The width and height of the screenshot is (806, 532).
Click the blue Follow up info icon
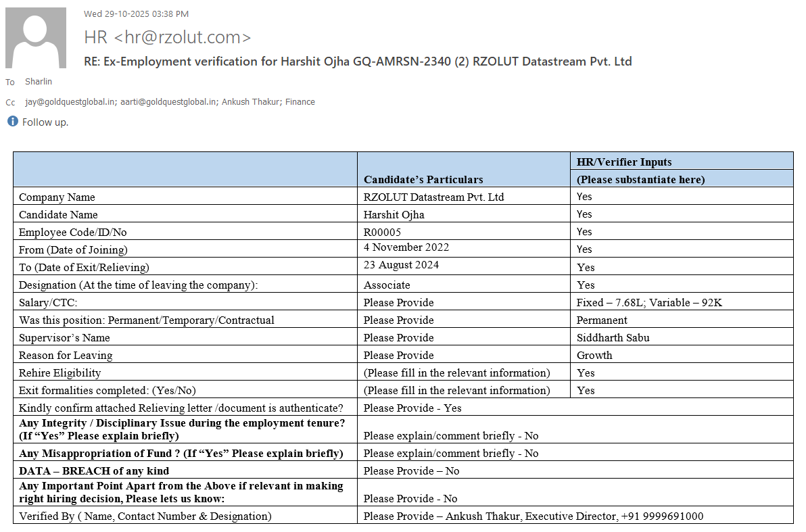pos(12,122)
